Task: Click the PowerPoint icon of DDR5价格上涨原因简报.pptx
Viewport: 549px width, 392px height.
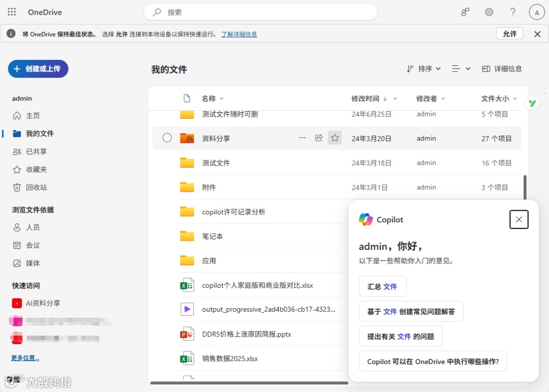Action: [x=187, y=334]
